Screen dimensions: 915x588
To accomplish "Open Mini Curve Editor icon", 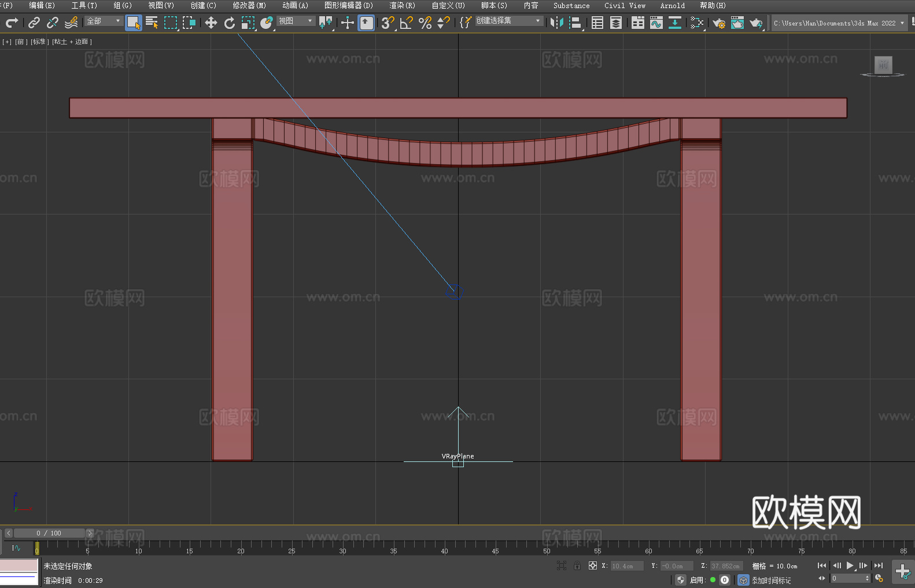I will [x=16, y=548].
